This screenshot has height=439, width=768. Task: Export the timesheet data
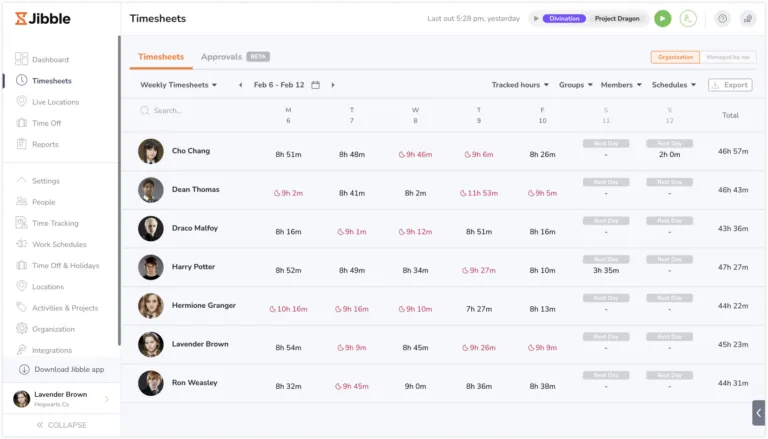pos(730,85)
